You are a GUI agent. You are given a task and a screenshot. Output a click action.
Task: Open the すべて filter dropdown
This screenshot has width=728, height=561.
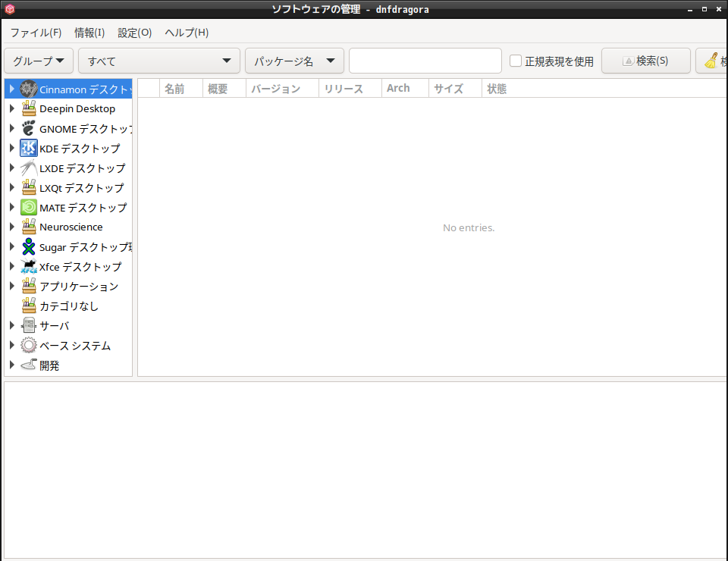pyautogui.click(x=158, y=61)
